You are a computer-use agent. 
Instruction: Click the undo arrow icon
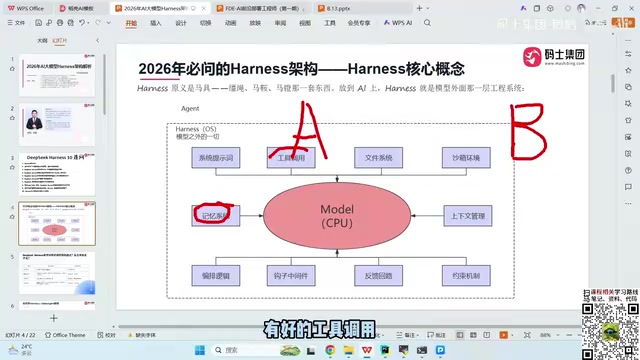(x=82, y=23)
